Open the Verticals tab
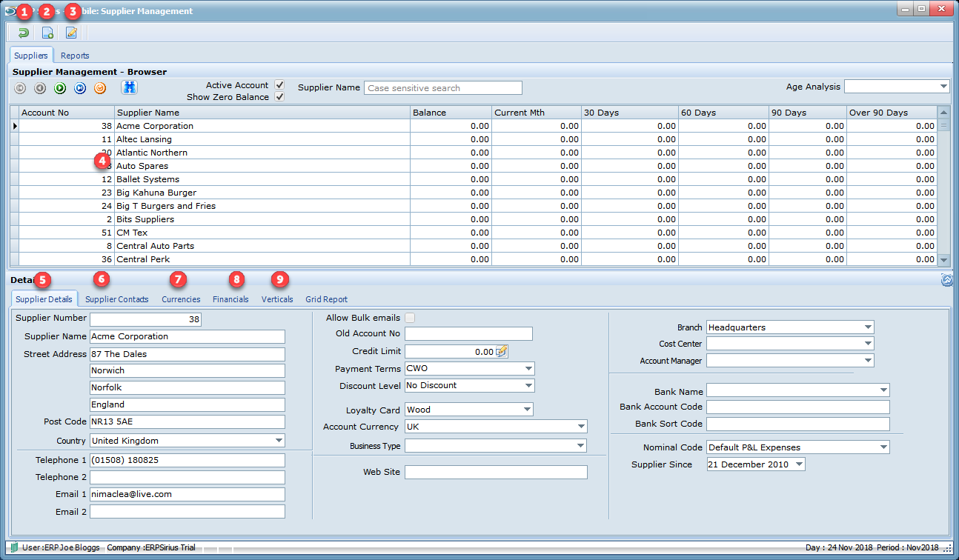 (x=277, y=299)
